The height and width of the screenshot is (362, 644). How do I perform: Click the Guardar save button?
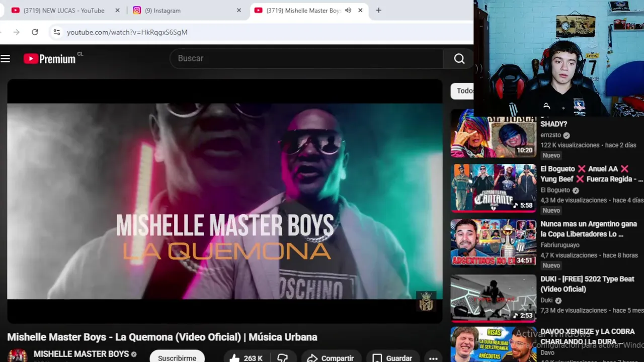click(x=392, y=357)
